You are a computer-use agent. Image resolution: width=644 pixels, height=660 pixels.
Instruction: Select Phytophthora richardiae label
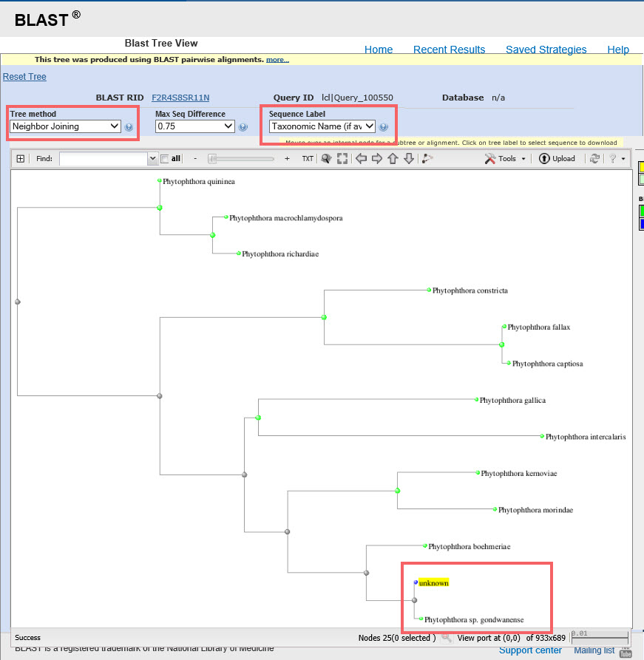click(280, 254)
